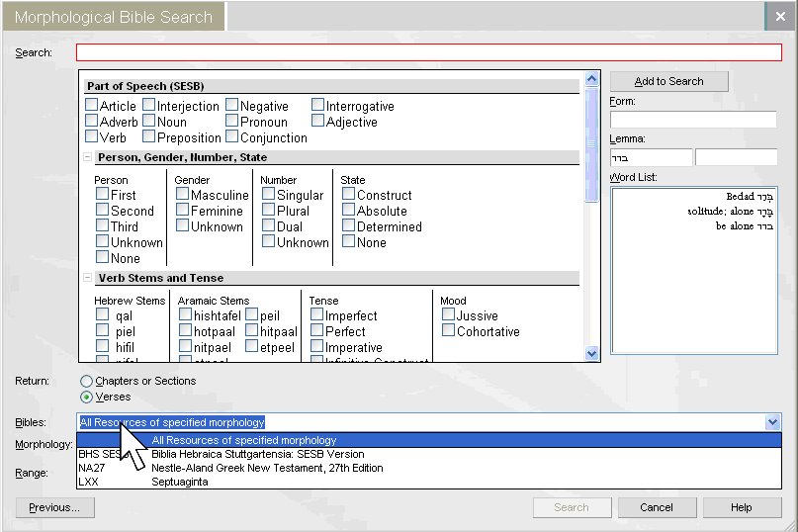798x532 pixels.
Task: Click the options panel scrollbar thumb
Action: click(x=591, y=144)
